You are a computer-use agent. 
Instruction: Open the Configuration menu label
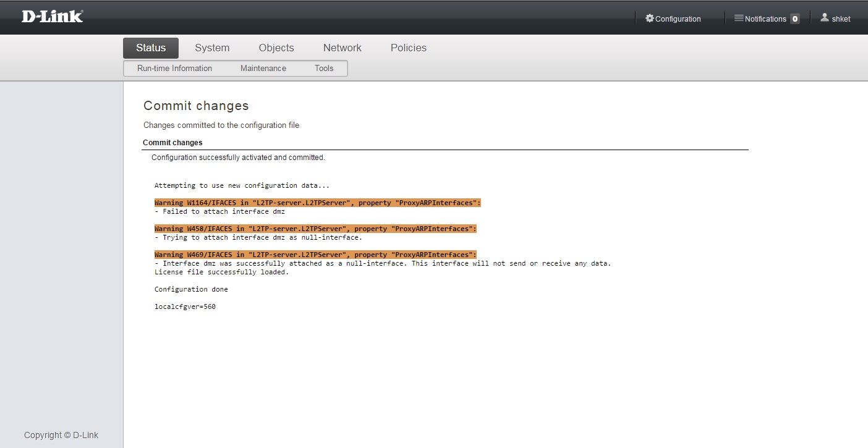point(678,19)
